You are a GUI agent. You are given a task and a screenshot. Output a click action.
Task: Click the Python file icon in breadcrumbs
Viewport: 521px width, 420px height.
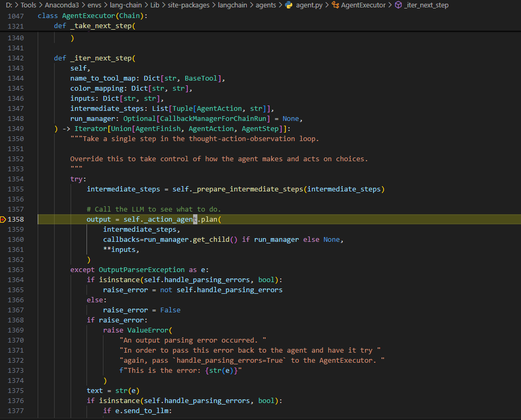[289, 5]
